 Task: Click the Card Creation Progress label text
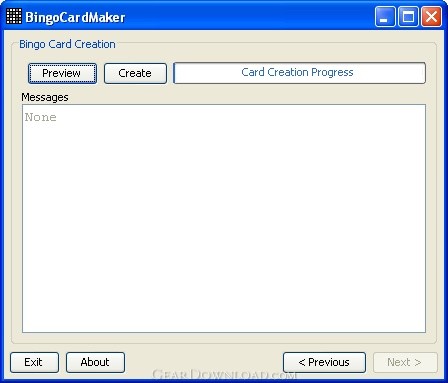297,72
